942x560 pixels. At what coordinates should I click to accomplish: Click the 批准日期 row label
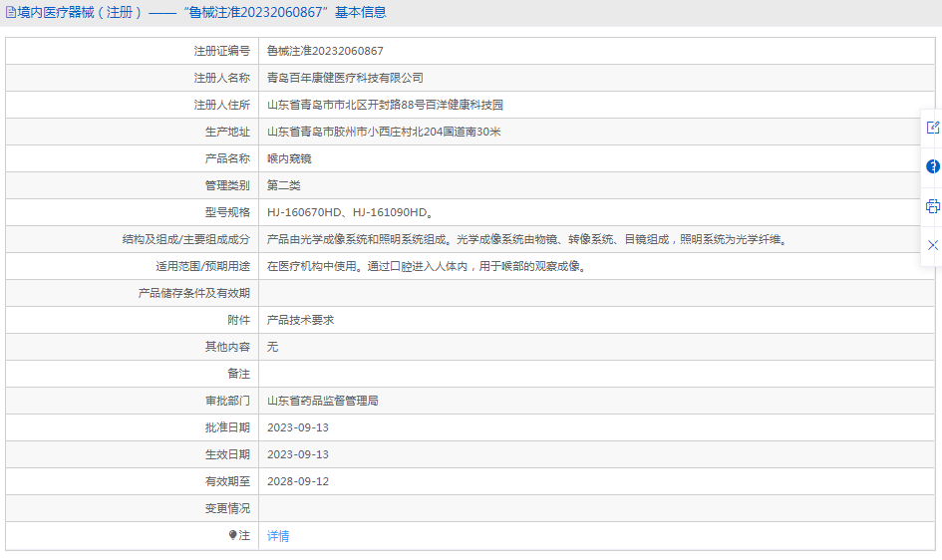[227, 427]
